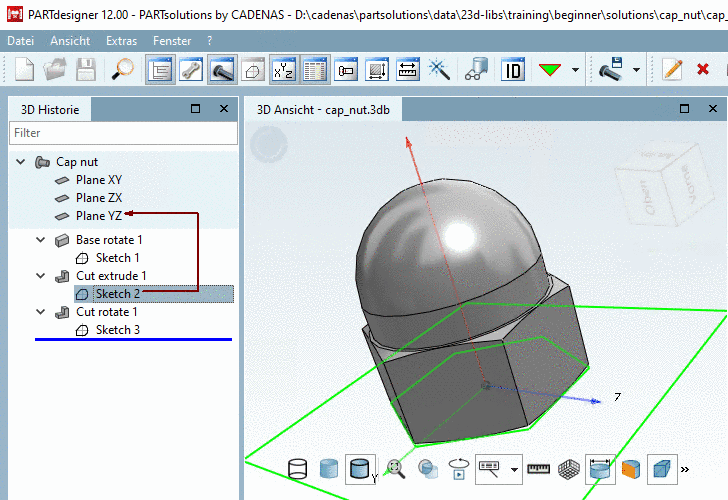Click the transparent overlapping cylinders icon

tap(428, 469)
